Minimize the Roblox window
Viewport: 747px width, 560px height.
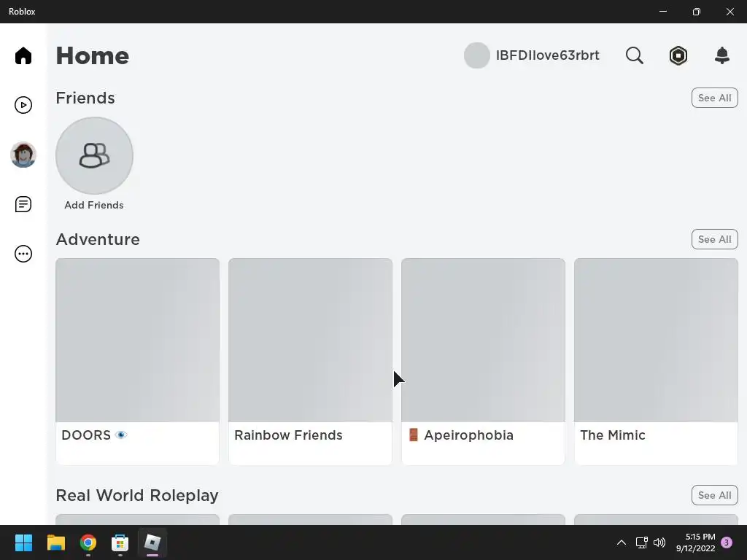[662, 12]
